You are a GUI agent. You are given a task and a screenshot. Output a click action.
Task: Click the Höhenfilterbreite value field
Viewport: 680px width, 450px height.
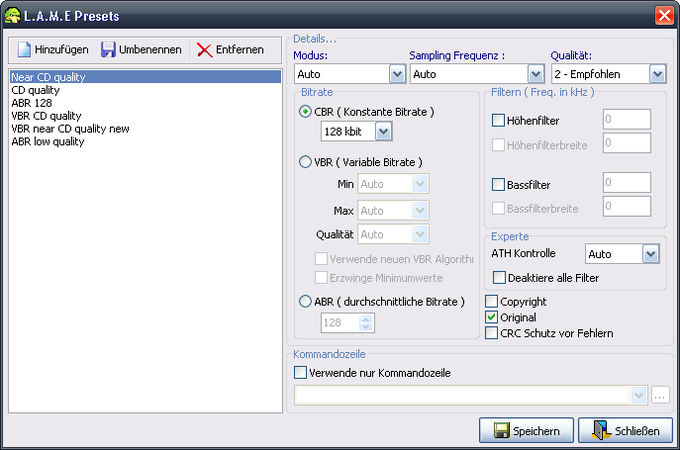[x=627, y=143]
